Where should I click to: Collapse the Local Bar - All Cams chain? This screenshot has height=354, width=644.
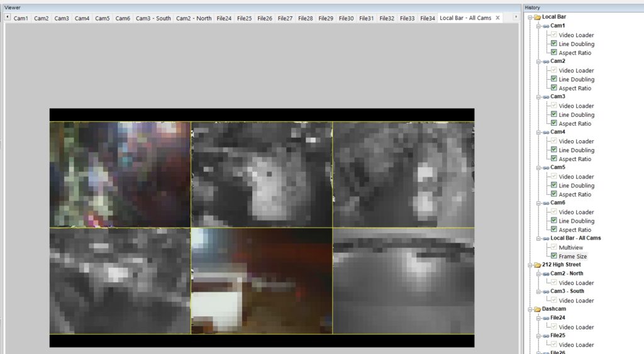click(538, 238)
